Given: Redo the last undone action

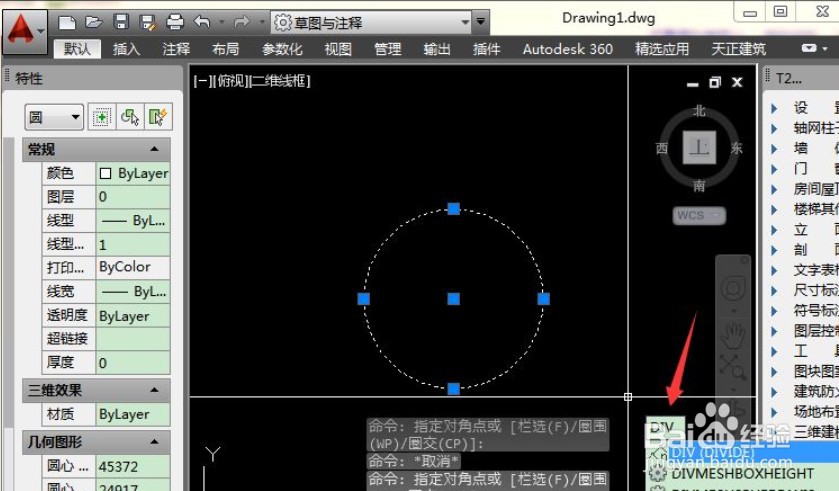Looking at the screenshot, I should point(242,22).
